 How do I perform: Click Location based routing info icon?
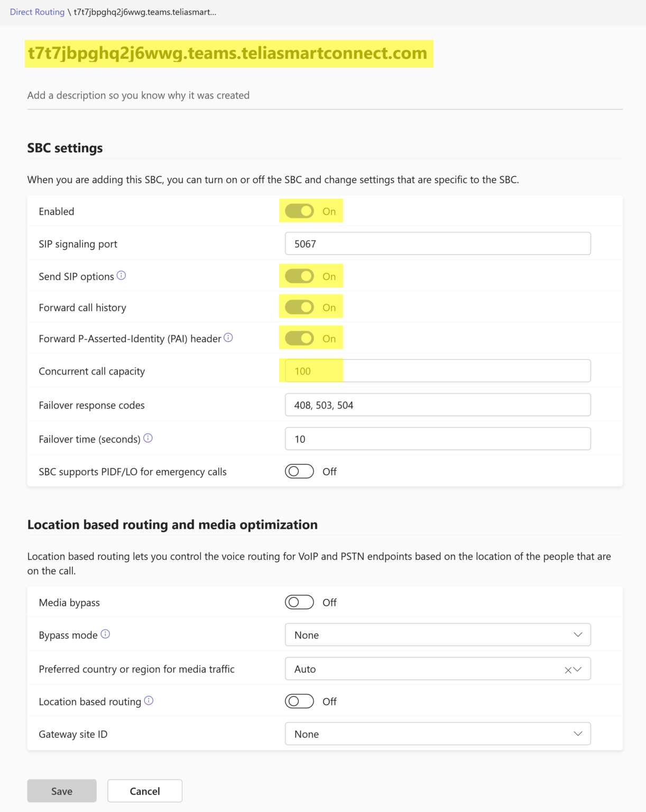[x=149, y=701]
